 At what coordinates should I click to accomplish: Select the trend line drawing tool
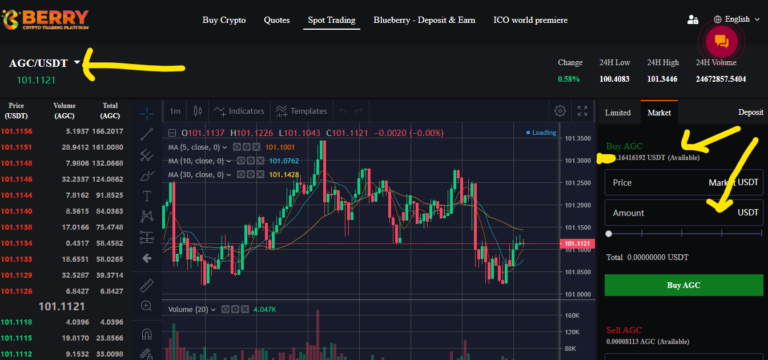(147, 135)
